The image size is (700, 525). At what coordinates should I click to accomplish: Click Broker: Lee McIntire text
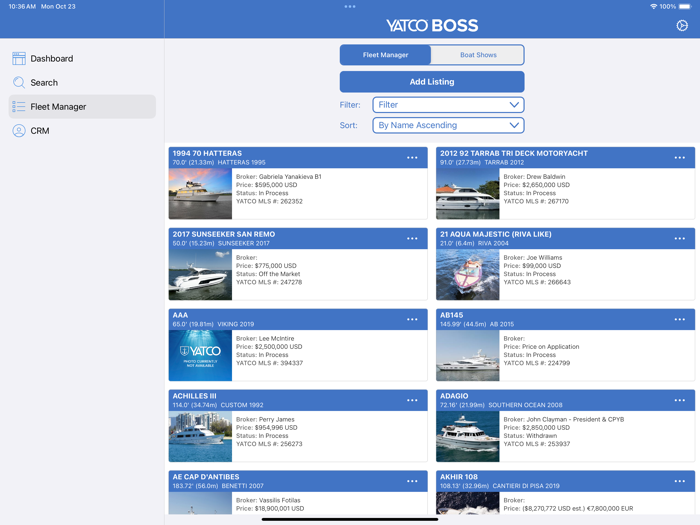point(265,338)
